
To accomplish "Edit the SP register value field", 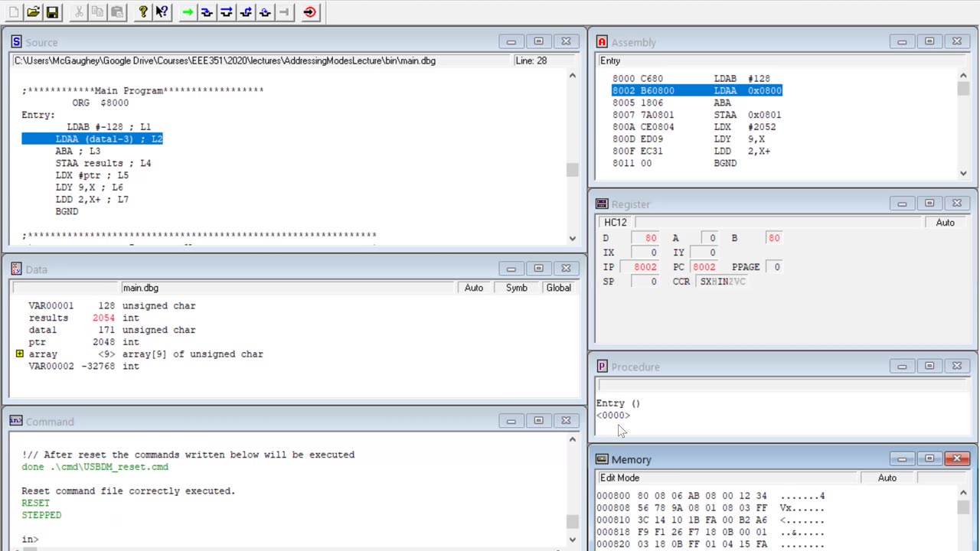I will tap(645, 282).
